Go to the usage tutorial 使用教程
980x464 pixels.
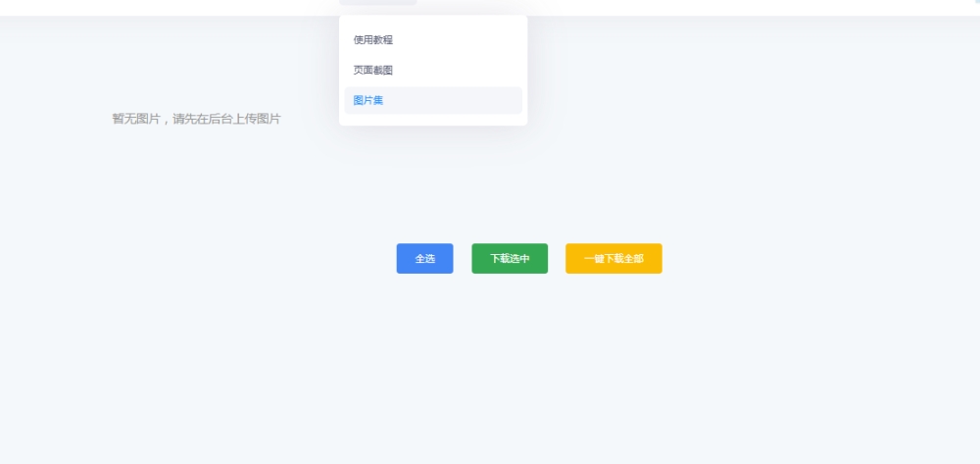click(x=373, y=40)
